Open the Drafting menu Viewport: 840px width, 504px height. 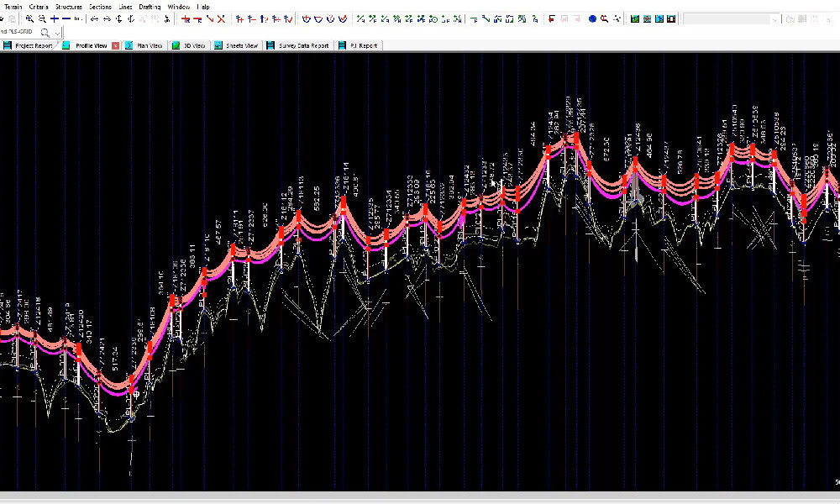click(x=150, y=6)
